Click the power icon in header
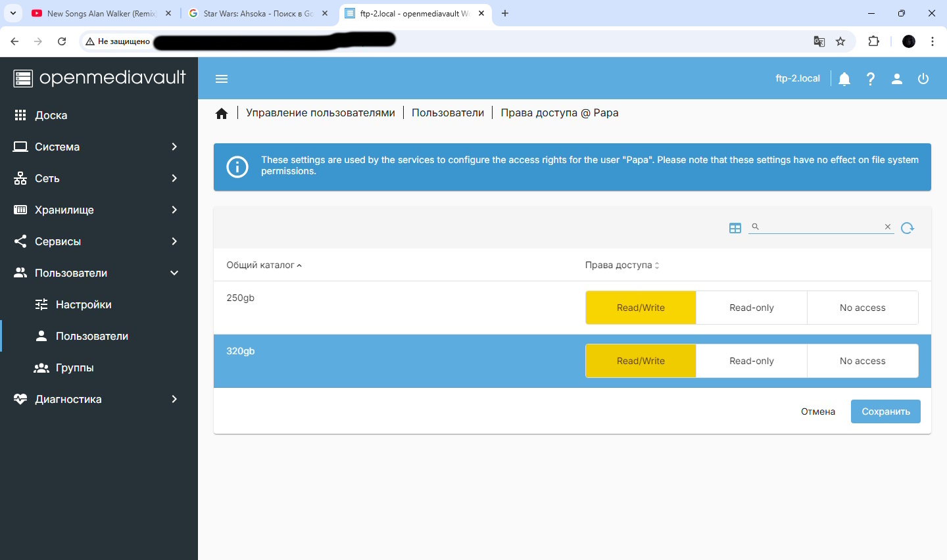 [923, 79]
